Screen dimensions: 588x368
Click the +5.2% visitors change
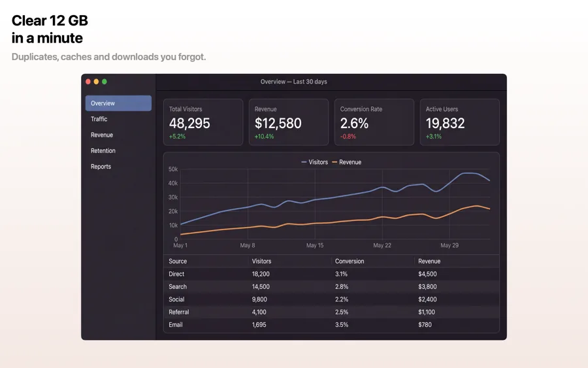177,137
